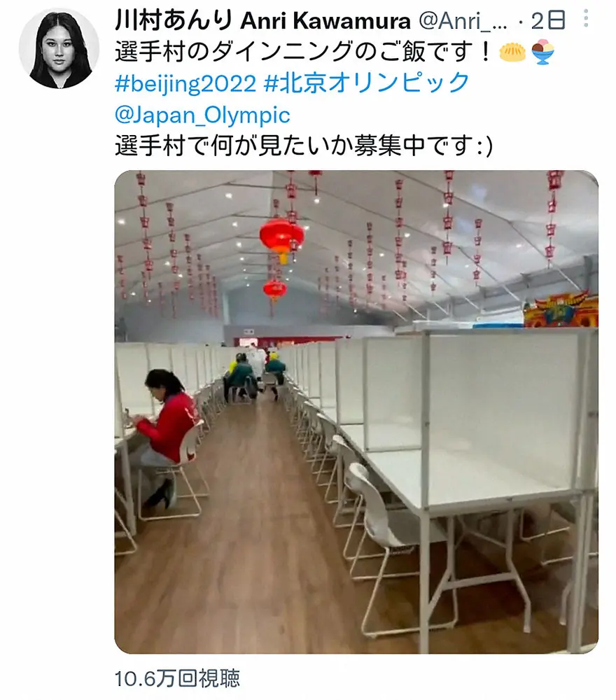Open the @Japan_Olympic mention
This screenshot has height=700, width=616.
coord(202,115)
